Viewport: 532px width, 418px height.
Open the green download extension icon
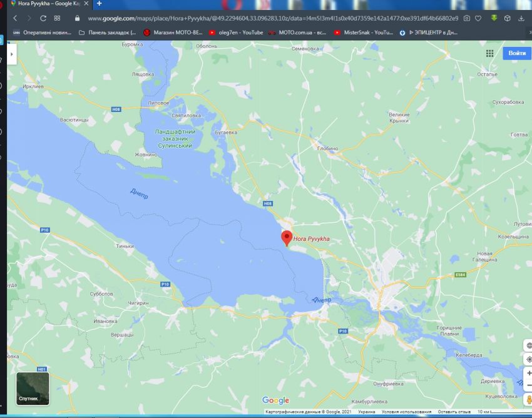coord(494,18)
